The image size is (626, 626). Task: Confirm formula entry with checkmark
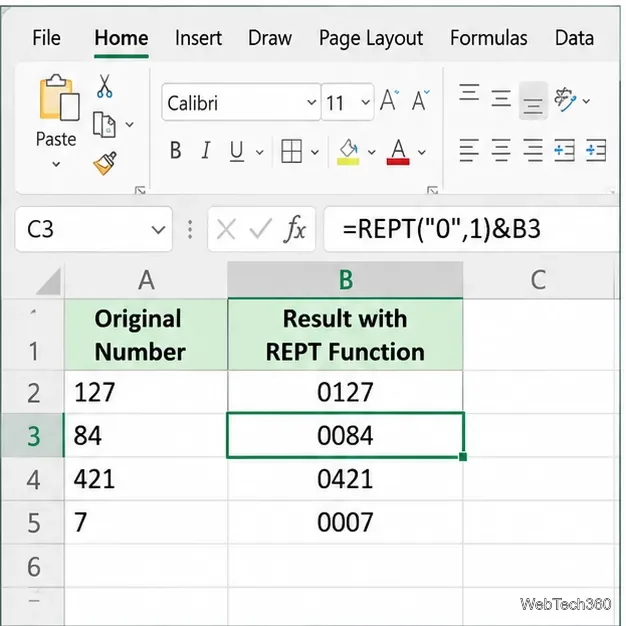pos(260,229)
